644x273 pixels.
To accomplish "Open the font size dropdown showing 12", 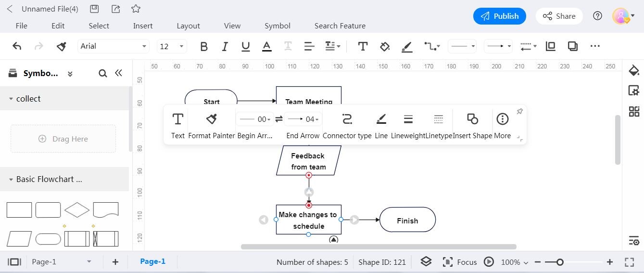I will point(172,46).
